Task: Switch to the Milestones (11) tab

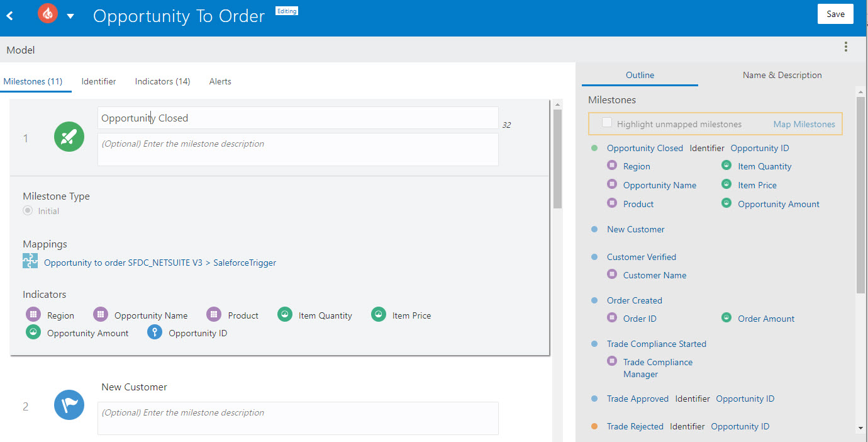Action: [x=33, y=81]
